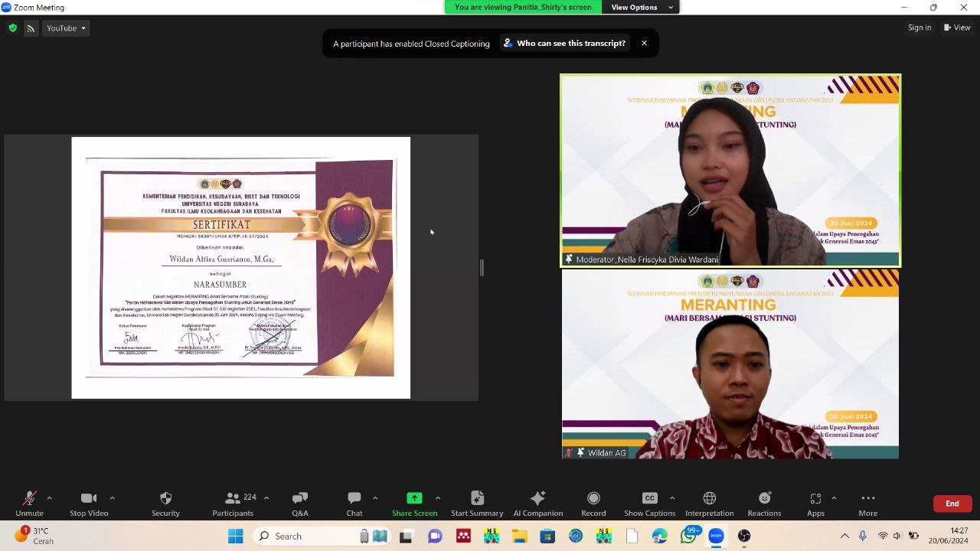Open the More menu in toolbar
The height and width of the screenshot is (551, 980).
pyautogui.click(x=867, y=503)
